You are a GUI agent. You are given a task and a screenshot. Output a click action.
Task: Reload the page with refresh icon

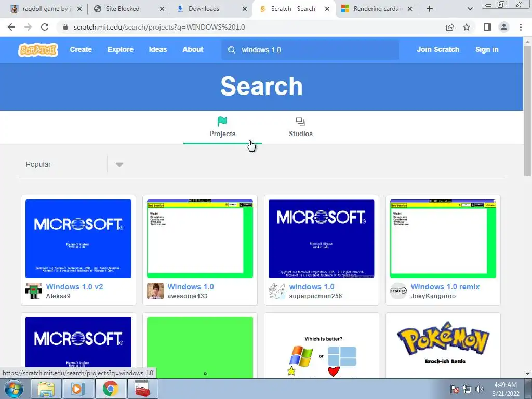click(x=45, y=27)
